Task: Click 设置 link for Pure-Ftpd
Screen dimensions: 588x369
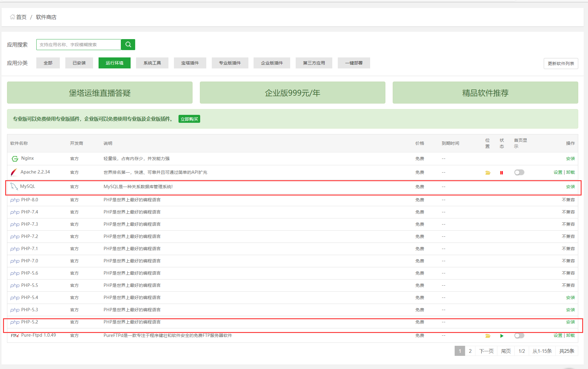Action: click(558, 335)
